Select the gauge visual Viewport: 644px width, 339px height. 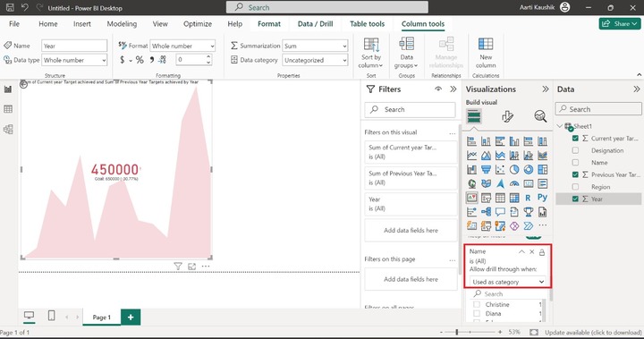point(514,183)
